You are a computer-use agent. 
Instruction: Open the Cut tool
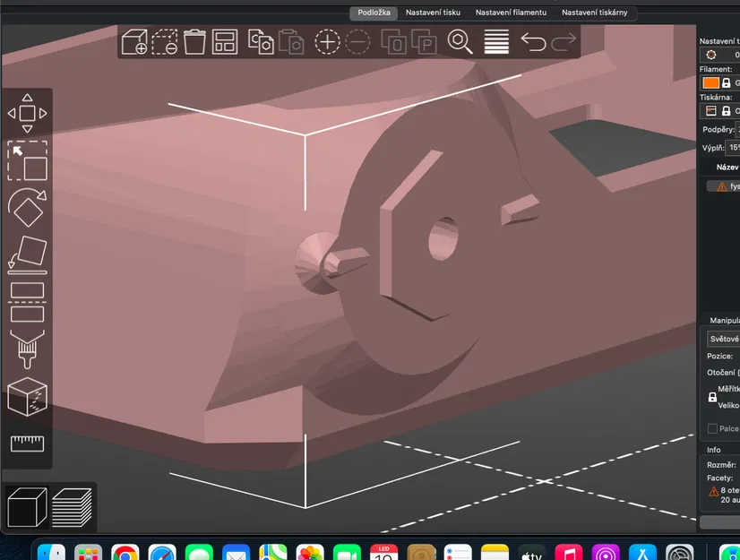(x=28, y=302)
